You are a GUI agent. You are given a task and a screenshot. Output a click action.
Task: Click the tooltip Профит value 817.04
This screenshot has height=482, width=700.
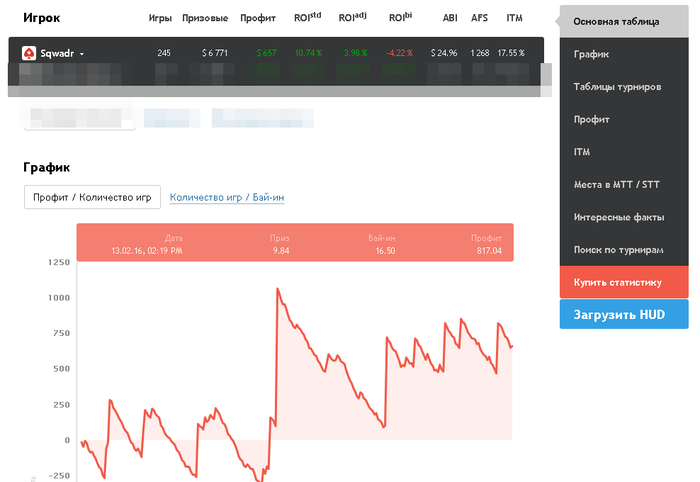[489, 251]
